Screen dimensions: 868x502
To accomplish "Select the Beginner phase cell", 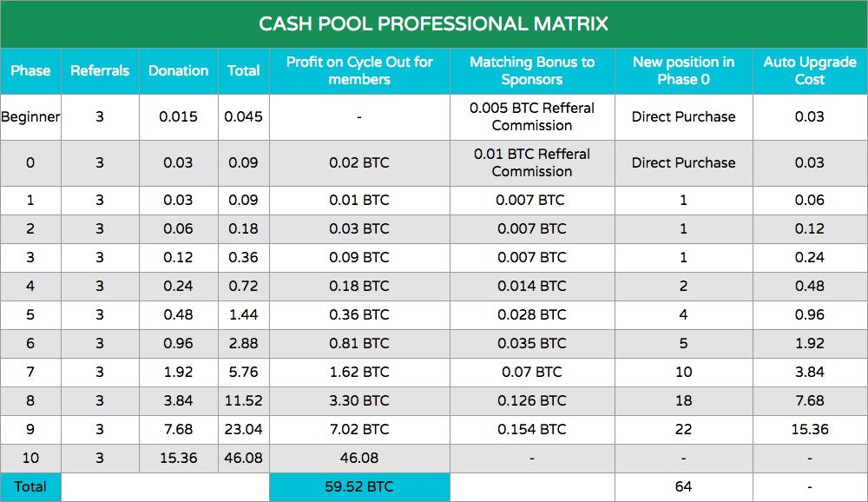I will click(x=30, y=117).
